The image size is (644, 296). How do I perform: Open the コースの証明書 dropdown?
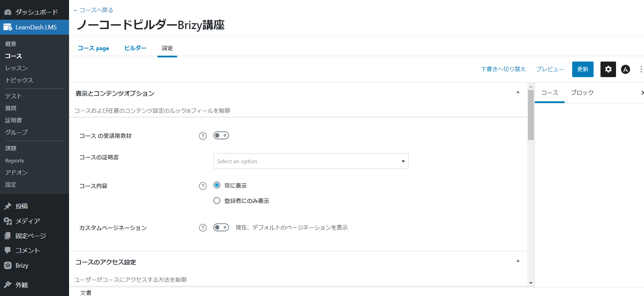(311, 161)
